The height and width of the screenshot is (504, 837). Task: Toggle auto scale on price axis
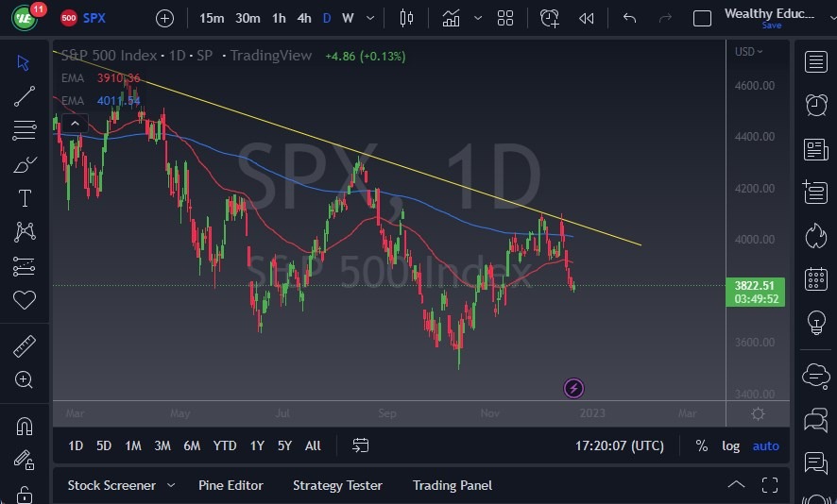pyautogui.click(x=766, y=445)
